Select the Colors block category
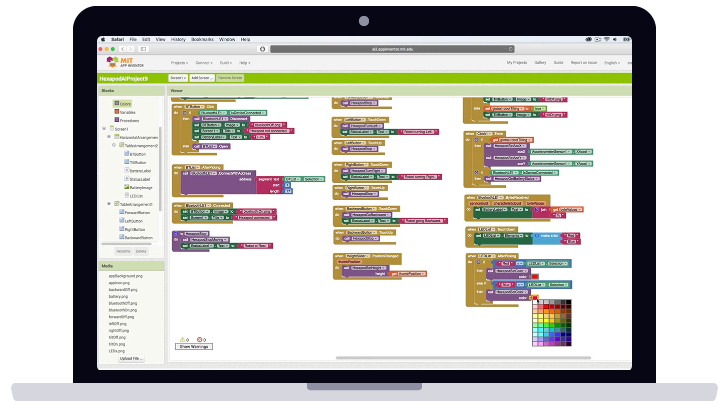The height and width of the screenshot is (406, 728). tap(123, 104)
